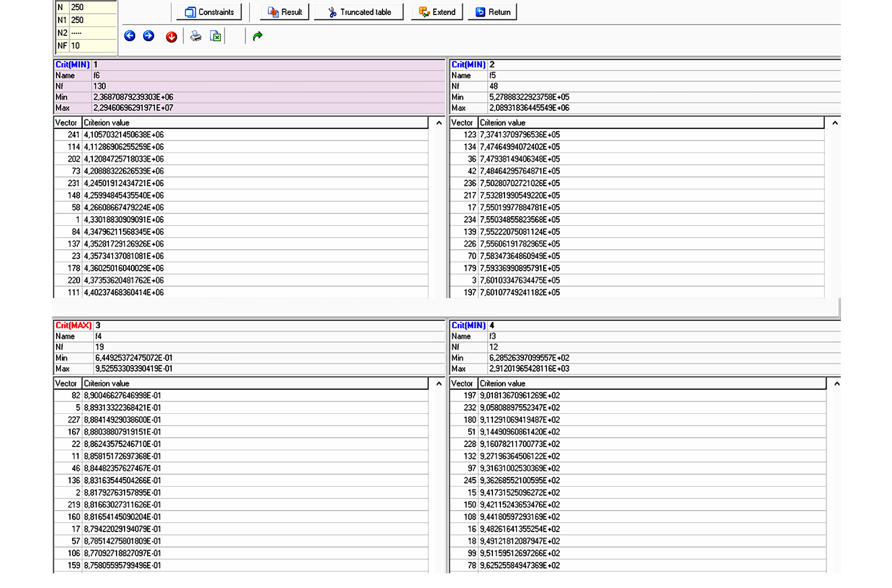Screen dimensions: 892x588
Task: Click the green curved redo arrow
Action: 258,36
